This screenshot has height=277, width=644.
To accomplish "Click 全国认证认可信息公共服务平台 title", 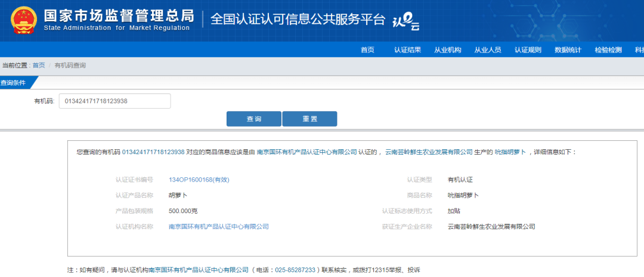I will click(298, 20).
